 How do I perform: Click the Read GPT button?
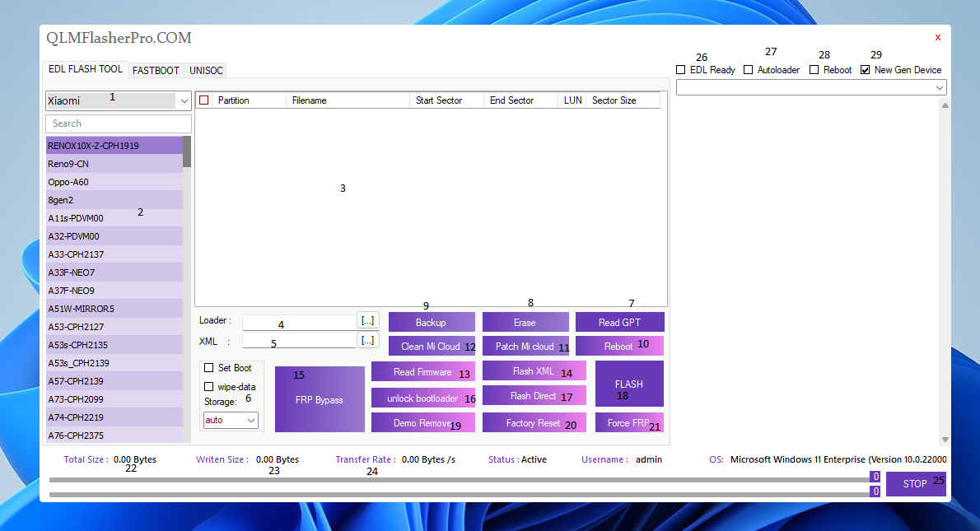(x=619, y=323)
